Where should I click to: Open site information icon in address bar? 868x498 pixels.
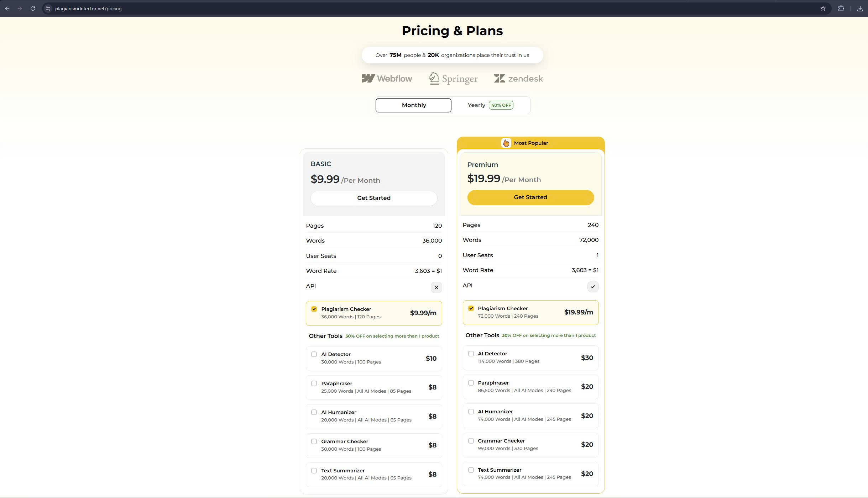click(x=48, y=9)
